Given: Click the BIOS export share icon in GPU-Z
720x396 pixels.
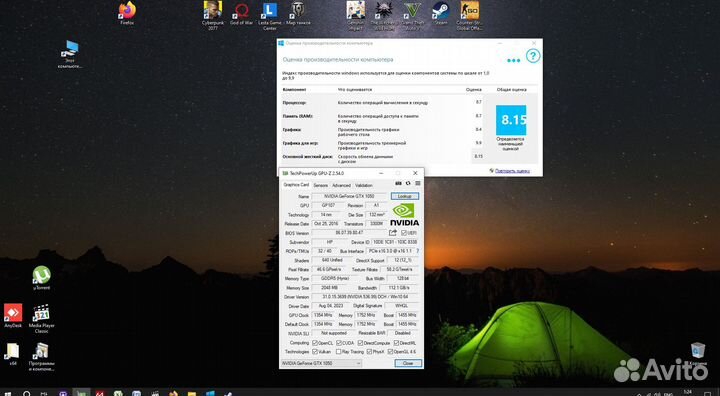Looking at the screenshot, I should [393, 233].
